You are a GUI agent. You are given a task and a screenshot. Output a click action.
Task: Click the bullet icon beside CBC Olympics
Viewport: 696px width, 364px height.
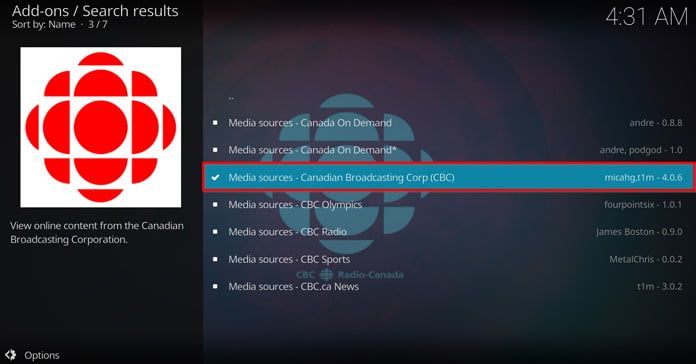click(x=215, y=205)
